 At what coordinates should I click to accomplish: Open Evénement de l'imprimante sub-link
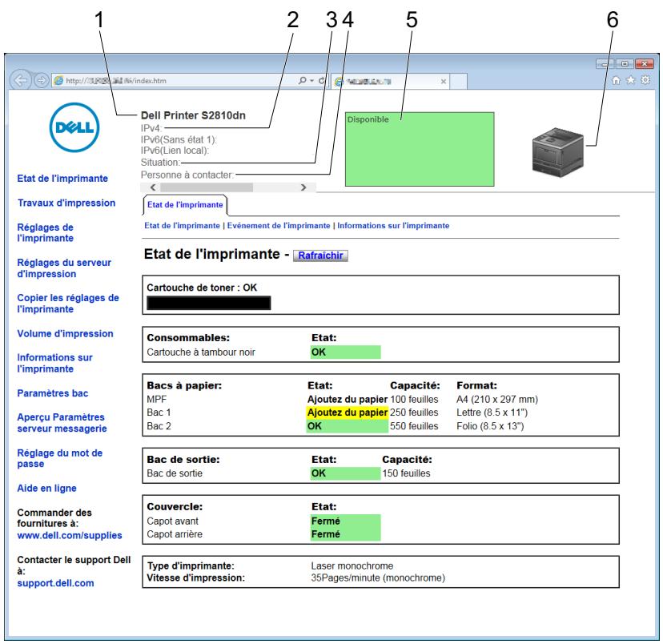[279, 226]
